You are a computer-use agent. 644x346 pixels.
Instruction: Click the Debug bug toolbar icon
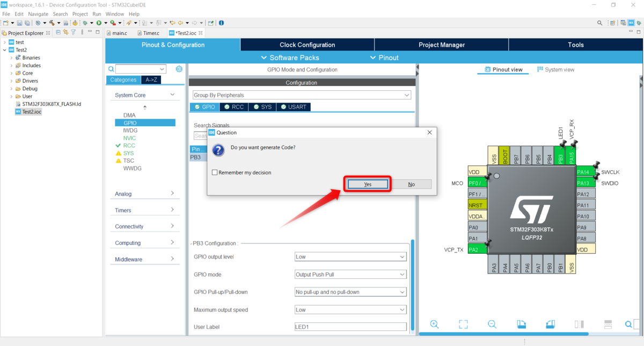point(85,23)
